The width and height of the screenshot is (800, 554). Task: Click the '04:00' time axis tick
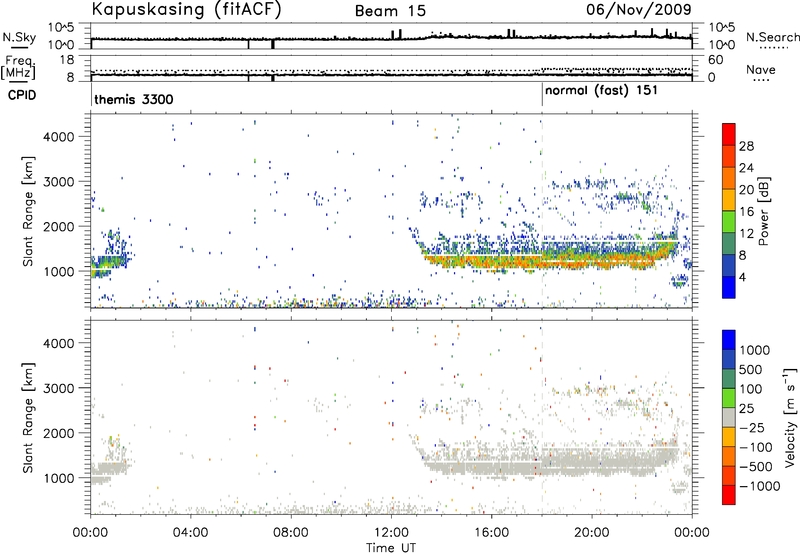tap(191, 533)
